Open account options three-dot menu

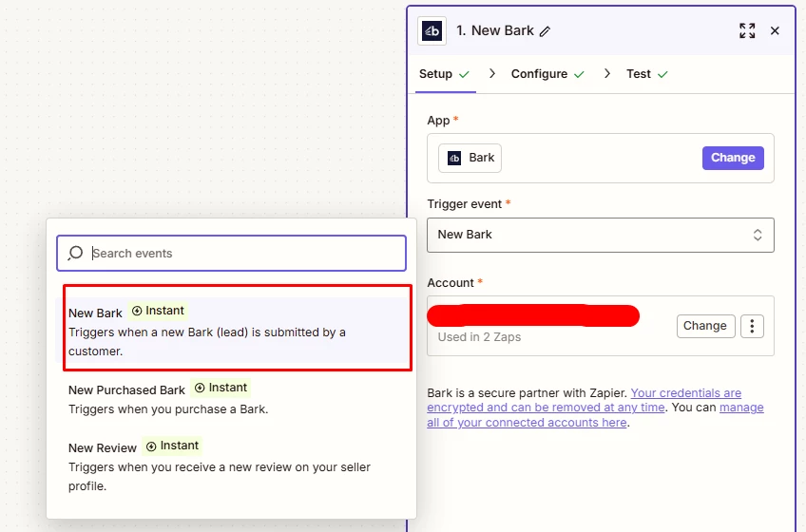pos(752,326)
